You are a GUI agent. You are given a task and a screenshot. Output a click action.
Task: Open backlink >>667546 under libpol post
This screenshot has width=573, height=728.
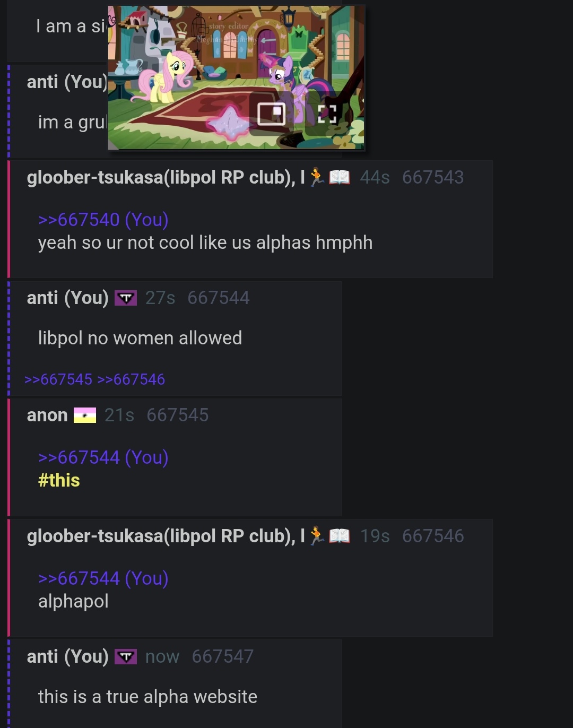(x=131, y=379)
